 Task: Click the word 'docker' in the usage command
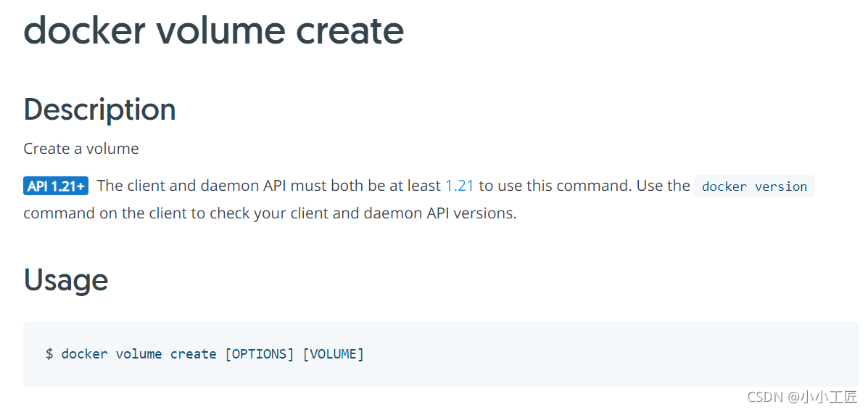84,354
